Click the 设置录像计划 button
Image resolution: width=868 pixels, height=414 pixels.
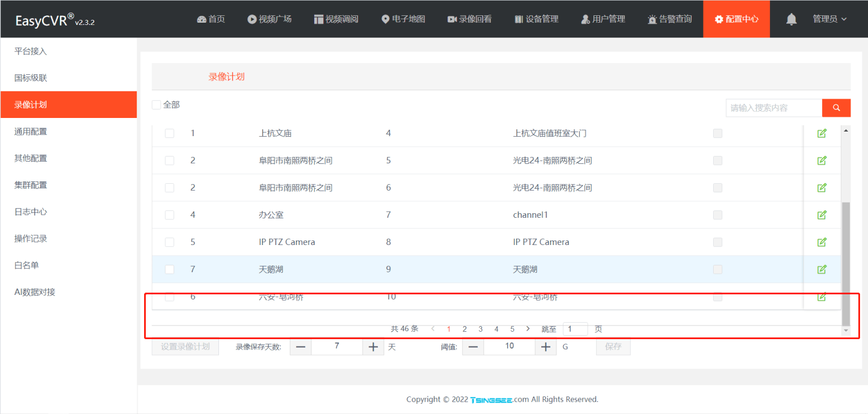tap(186, 347)
